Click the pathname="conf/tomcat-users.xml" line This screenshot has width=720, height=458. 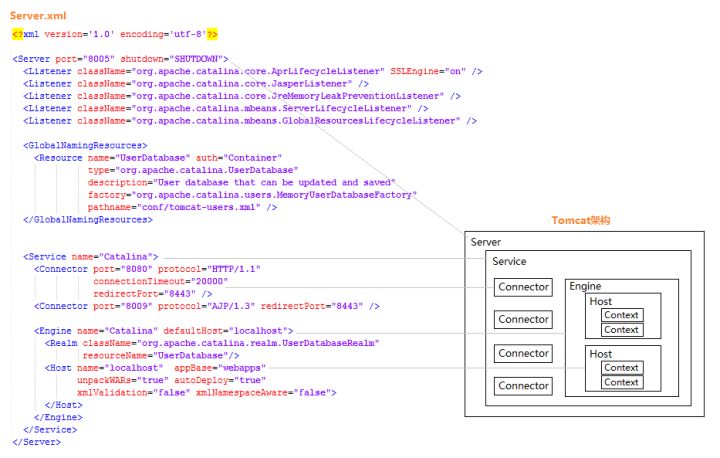pos(182,208)
